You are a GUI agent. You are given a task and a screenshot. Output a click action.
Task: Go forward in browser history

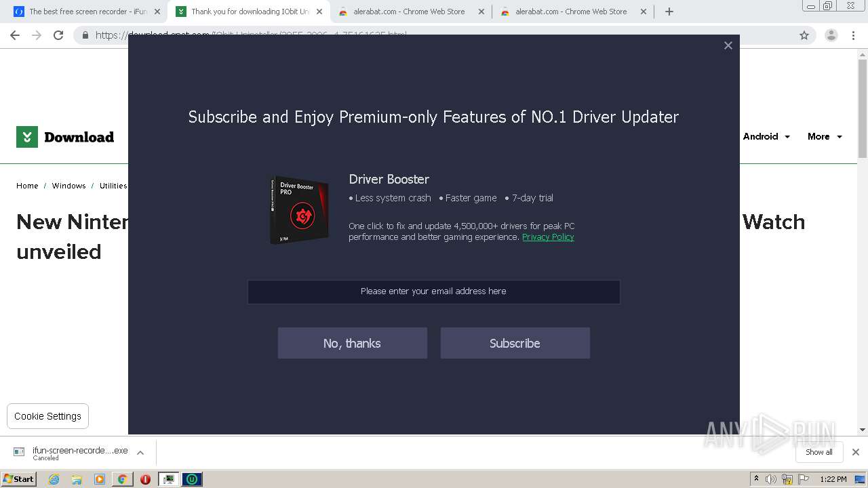(37, 35)
